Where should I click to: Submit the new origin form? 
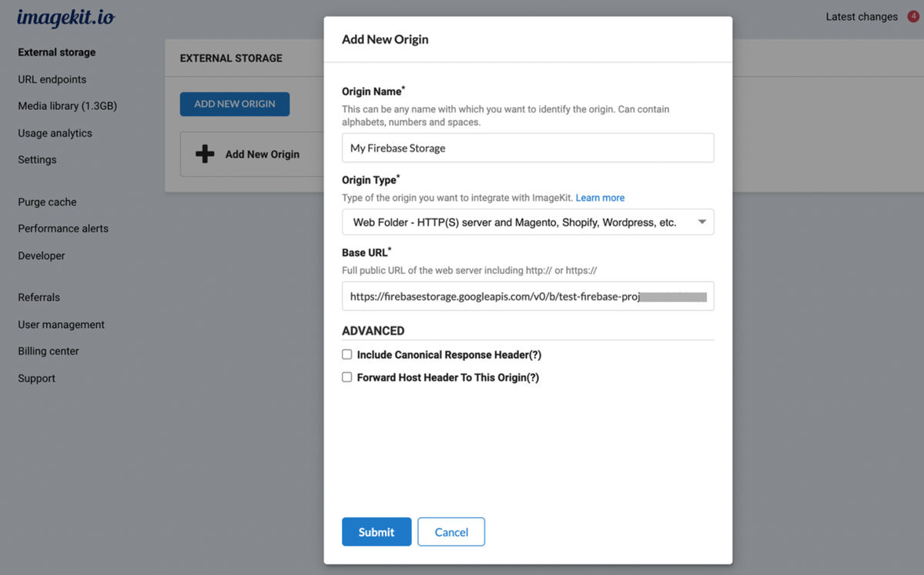point(377,532)
